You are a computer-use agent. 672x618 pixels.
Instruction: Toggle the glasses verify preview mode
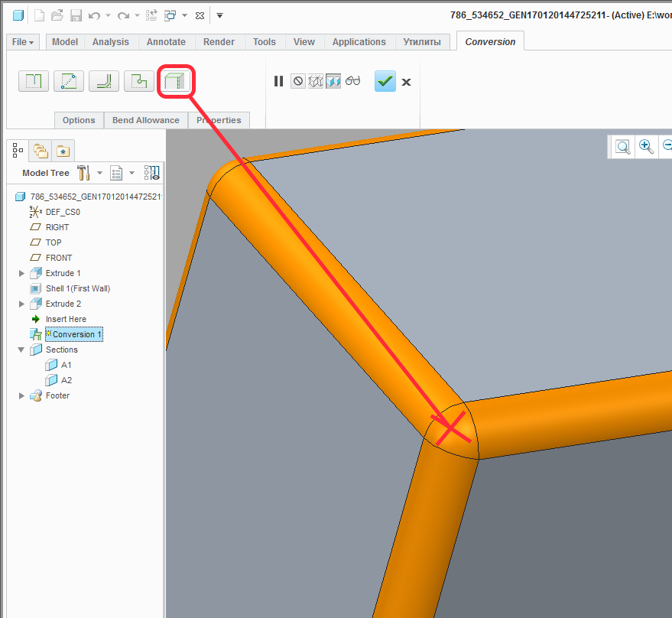352,81
